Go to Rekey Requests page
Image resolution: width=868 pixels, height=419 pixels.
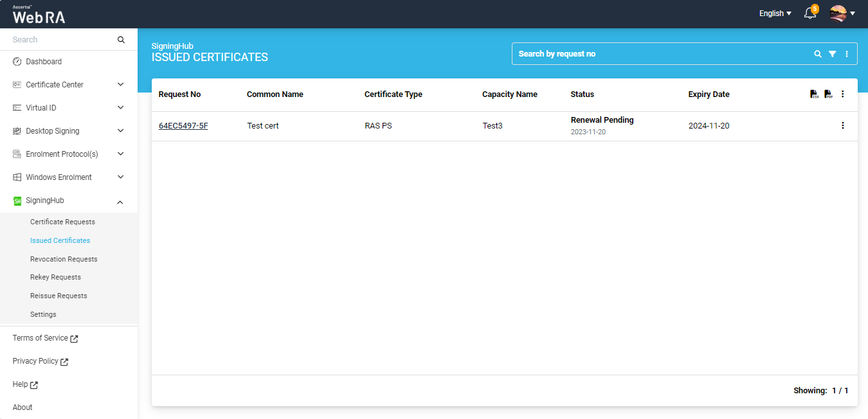[x=55, y=277]
